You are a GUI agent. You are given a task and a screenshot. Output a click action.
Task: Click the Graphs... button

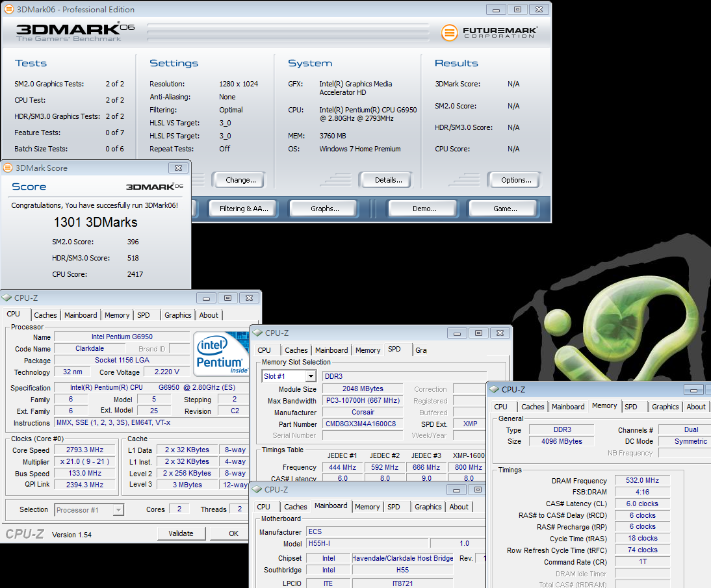[324, 209]
